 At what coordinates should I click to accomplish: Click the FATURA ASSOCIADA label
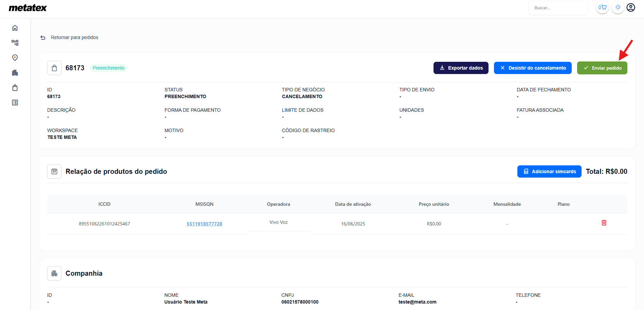click(x=540, y=110)
